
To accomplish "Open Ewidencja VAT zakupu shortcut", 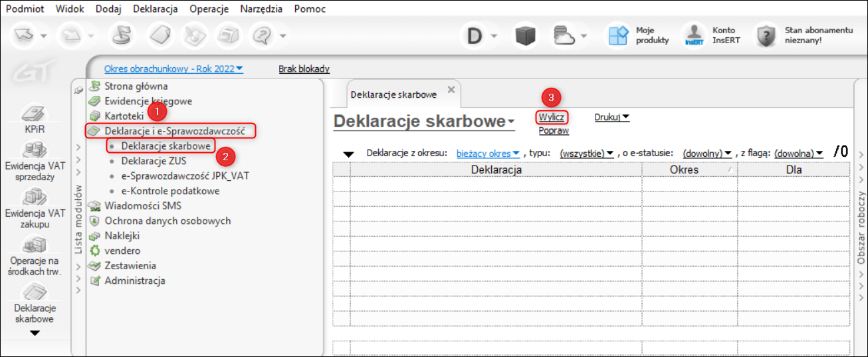I will pos(35,208).
